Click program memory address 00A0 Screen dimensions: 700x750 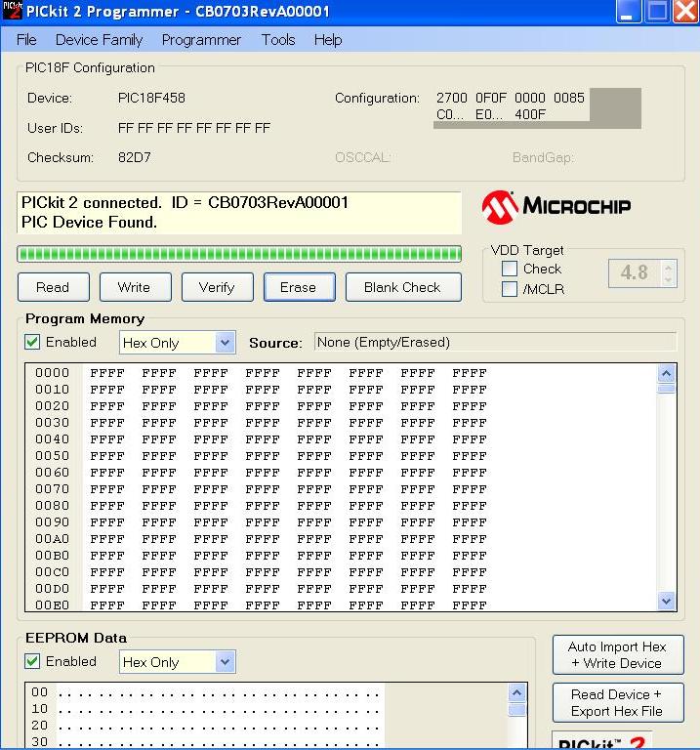[x=52, y=539]
